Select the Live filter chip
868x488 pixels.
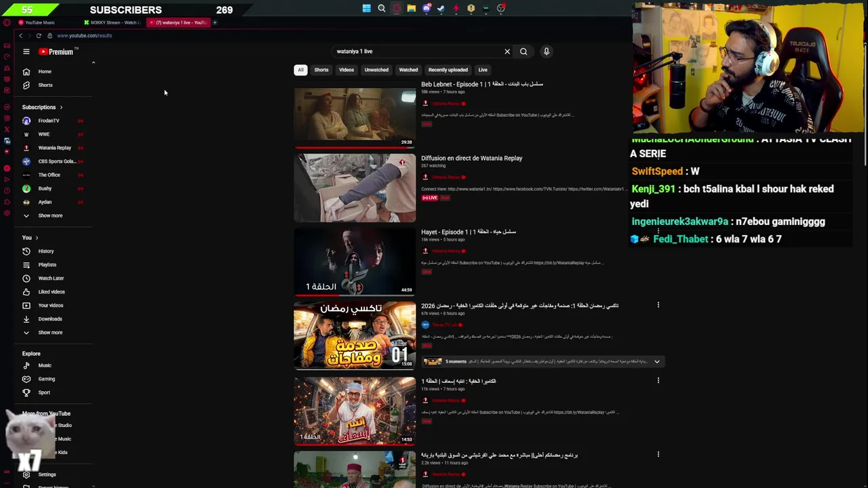(483, 70)
